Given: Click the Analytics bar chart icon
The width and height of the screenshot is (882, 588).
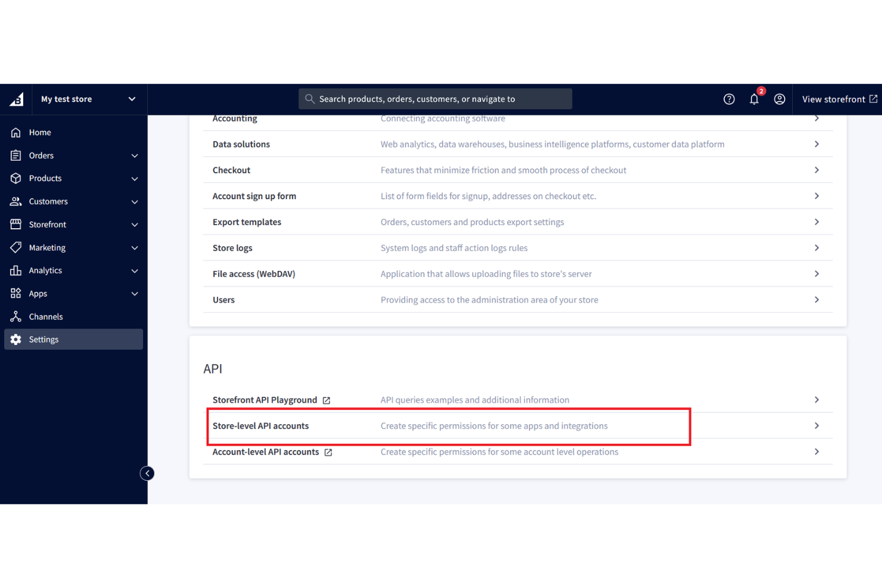Looking at the screenshot, I should [16, 270].
